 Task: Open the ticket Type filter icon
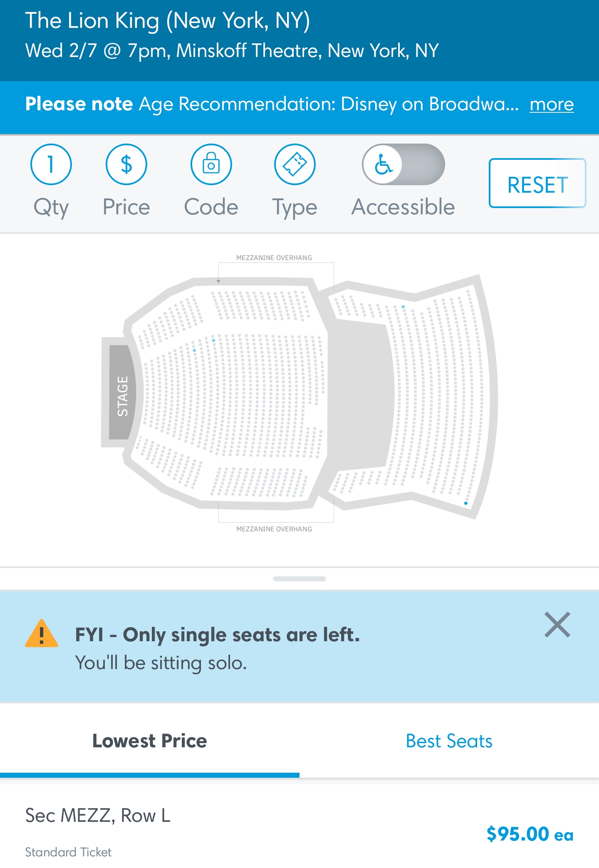click(x=295, y=164)
